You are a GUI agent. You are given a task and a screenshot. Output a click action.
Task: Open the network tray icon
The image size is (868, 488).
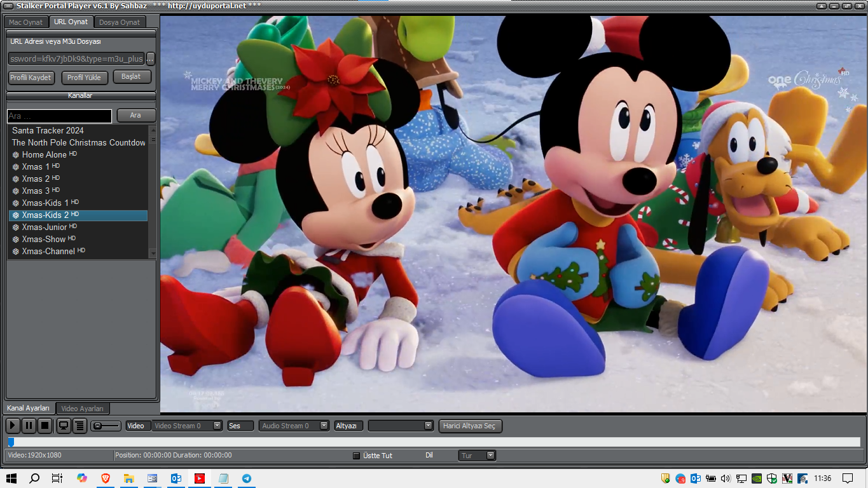tap(741, 478)
